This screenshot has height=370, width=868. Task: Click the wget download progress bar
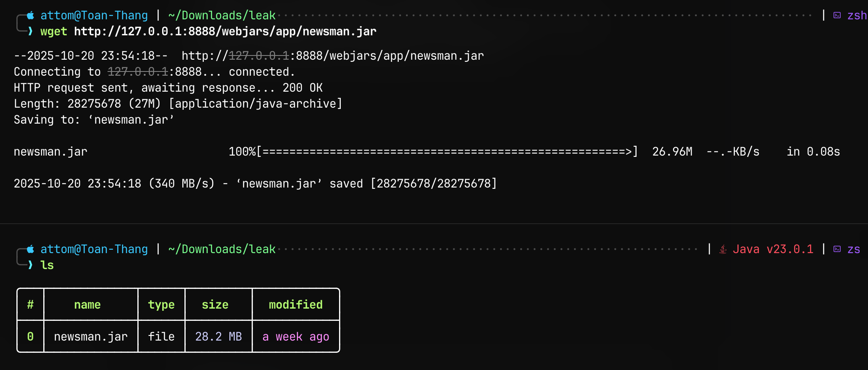[447, 152]
